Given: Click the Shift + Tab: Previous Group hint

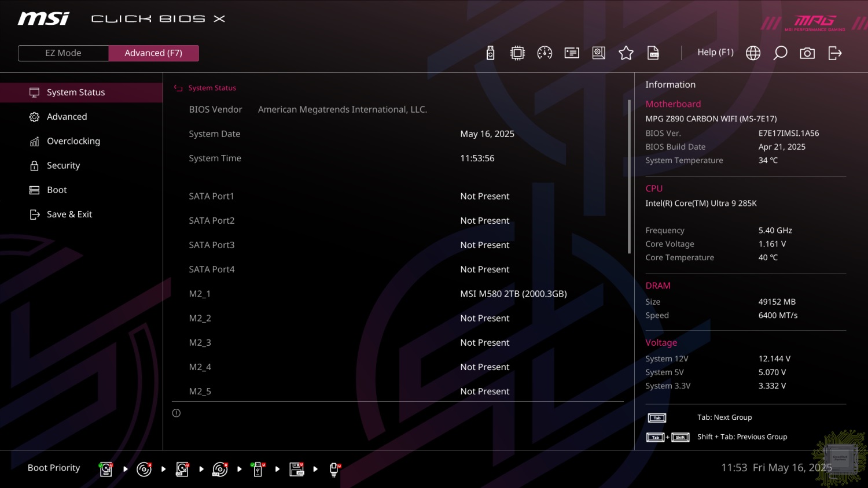Looking at the screenshot, I should (742, 437).
